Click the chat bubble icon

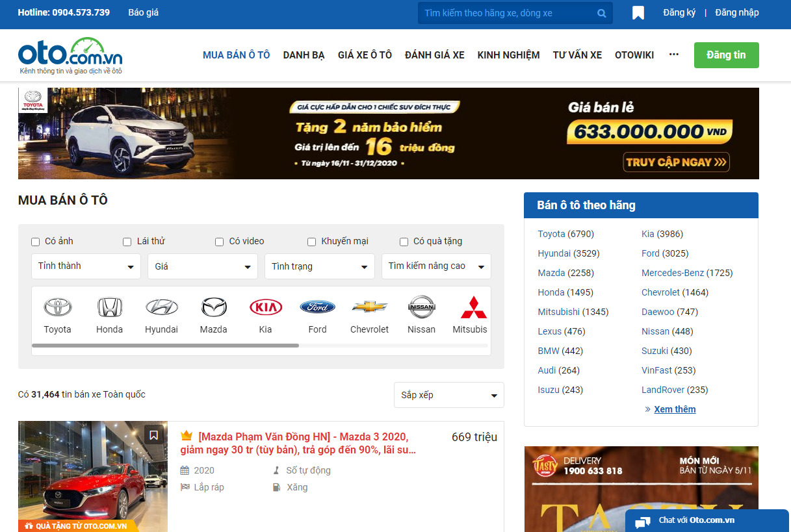coord(643,522)
